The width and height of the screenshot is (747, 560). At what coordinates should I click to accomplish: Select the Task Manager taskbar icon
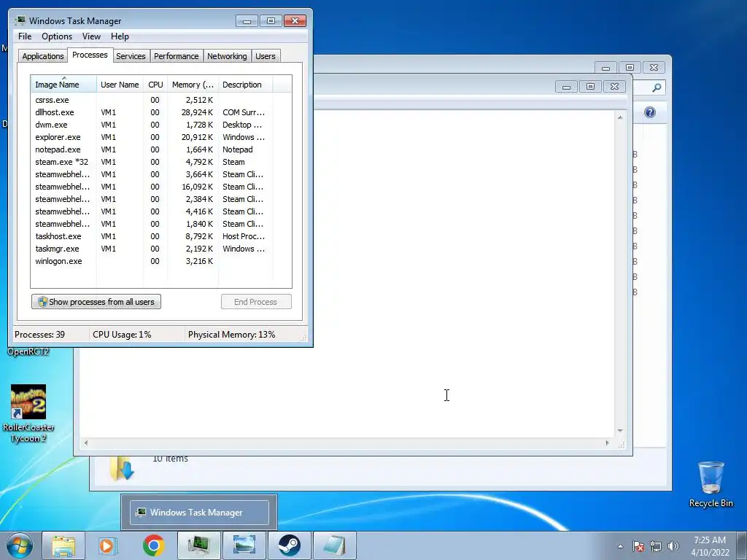coord(198,545)
